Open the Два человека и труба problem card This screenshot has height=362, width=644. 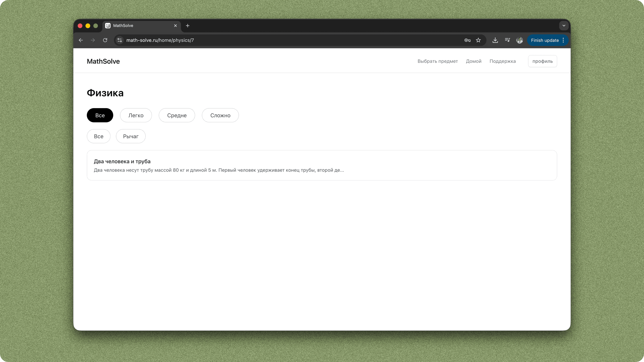point(322,165)
